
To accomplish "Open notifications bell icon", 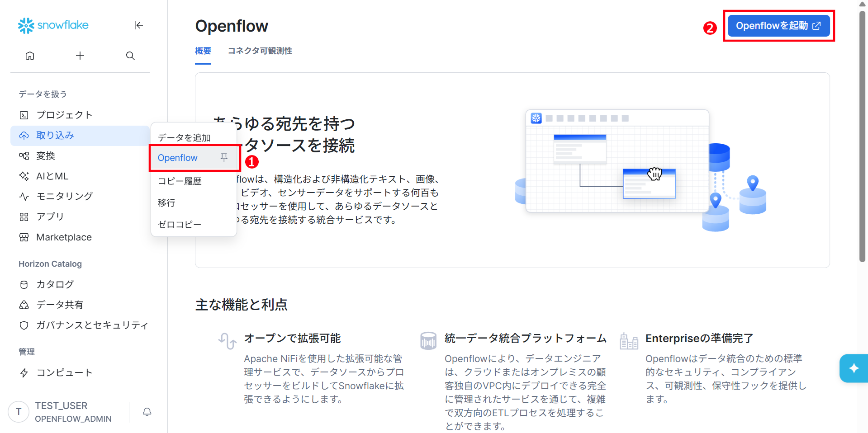I will point(147,412).
